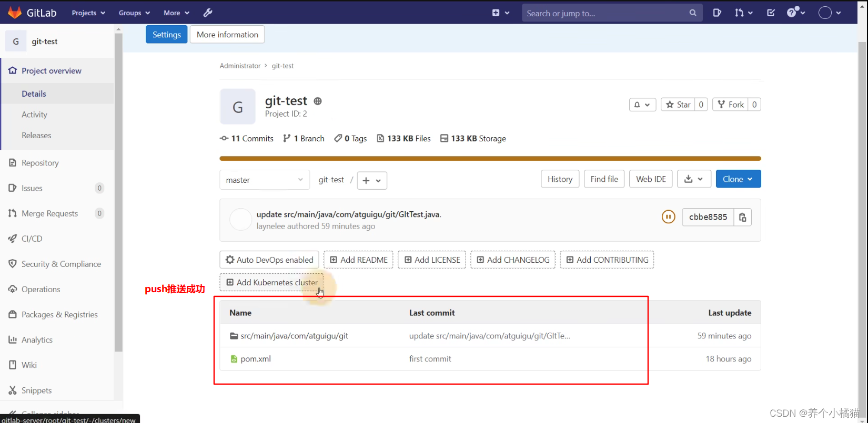
Task: Click the More information button
Action: coord(227,35)
